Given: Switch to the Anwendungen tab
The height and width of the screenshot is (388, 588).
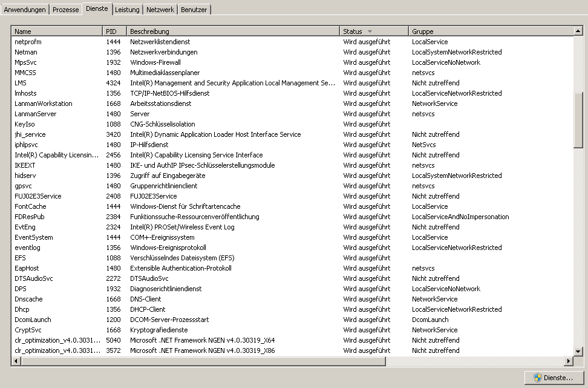Looking at the screenshot, I should 25,10.
